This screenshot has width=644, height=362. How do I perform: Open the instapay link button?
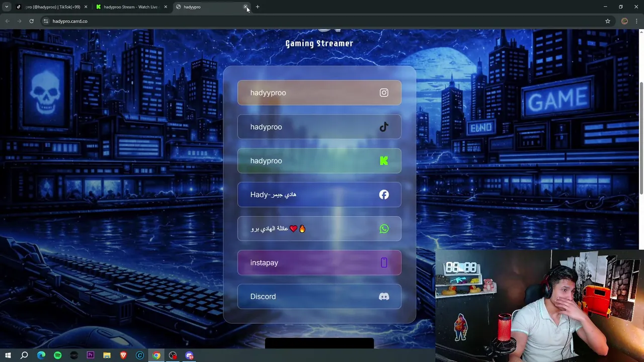pyautogui.click(x=319, y=262)
